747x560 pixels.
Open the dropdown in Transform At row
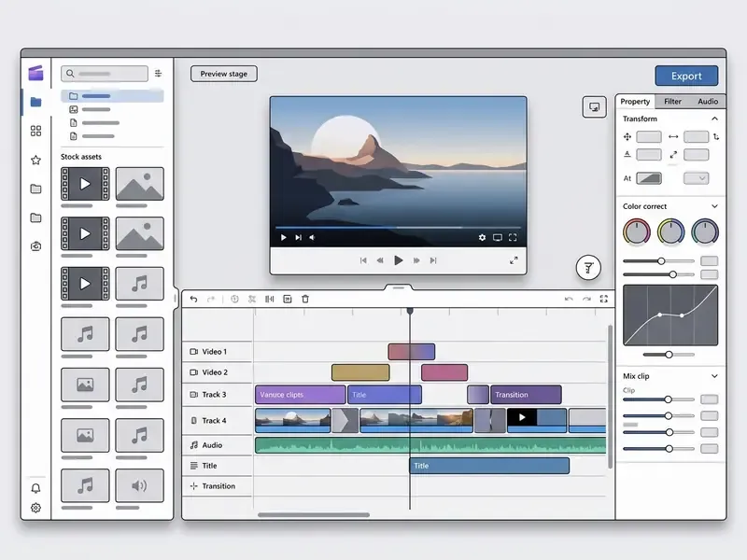point(696,178)
